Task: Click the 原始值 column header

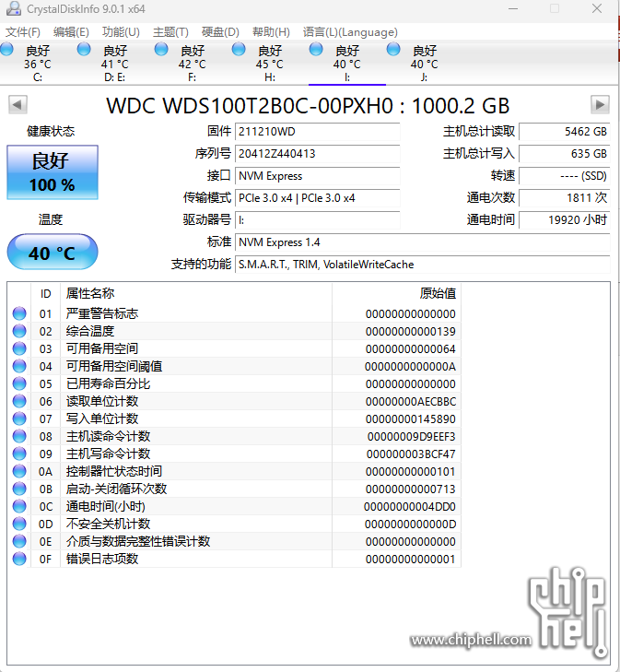Action: pyautogui.click(x=396, y=293)
